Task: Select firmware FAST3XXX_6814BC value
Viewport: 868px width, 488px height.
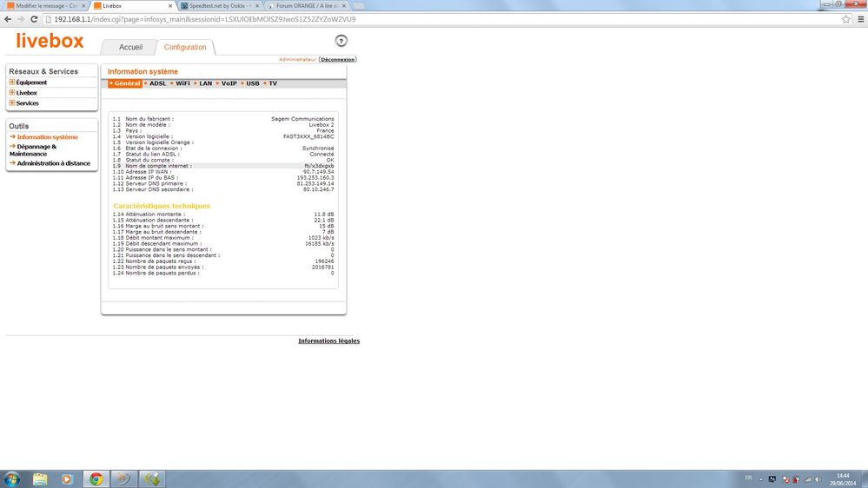Action: click(308, 136)
